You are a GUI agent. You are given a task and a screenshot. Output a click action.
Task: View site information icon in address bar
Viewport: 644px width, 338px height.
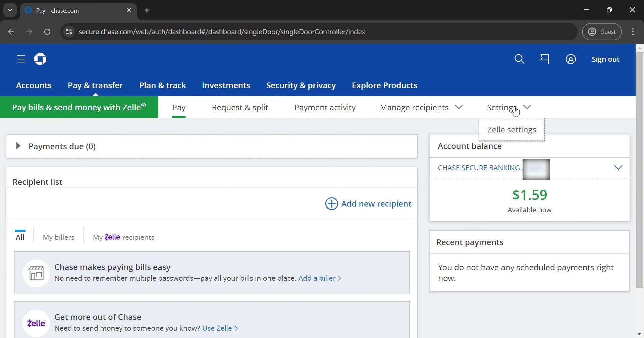[x=69, y=32]
